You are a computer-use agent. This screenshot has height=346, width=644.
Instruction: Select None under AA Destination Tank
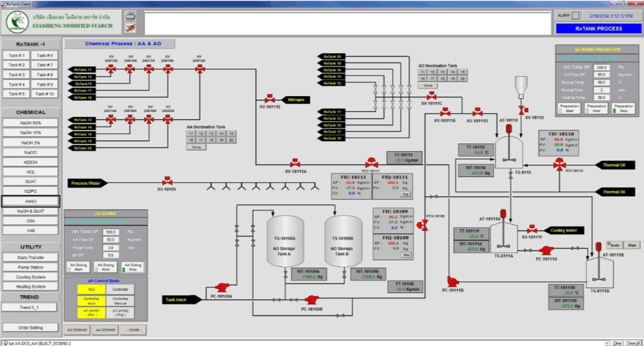196,146
